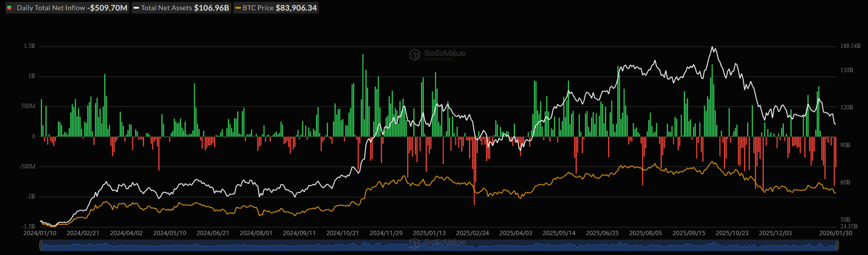
Task: Toggle the BTC Price series visibility
Action: pos(258,8)
